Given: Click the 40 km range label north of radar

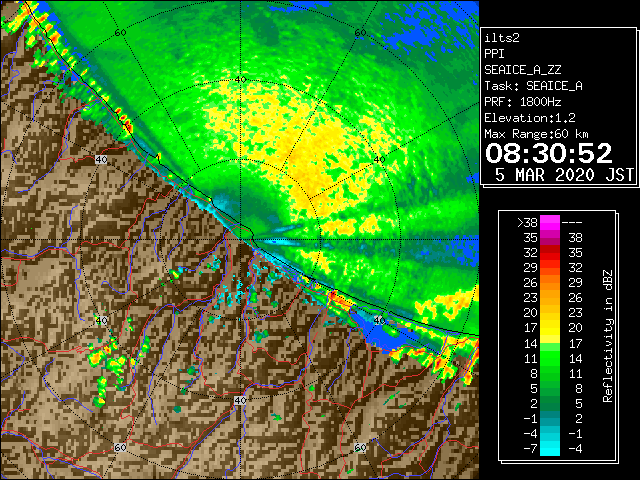Looking at the screenshot, I should tap(241, 79).
